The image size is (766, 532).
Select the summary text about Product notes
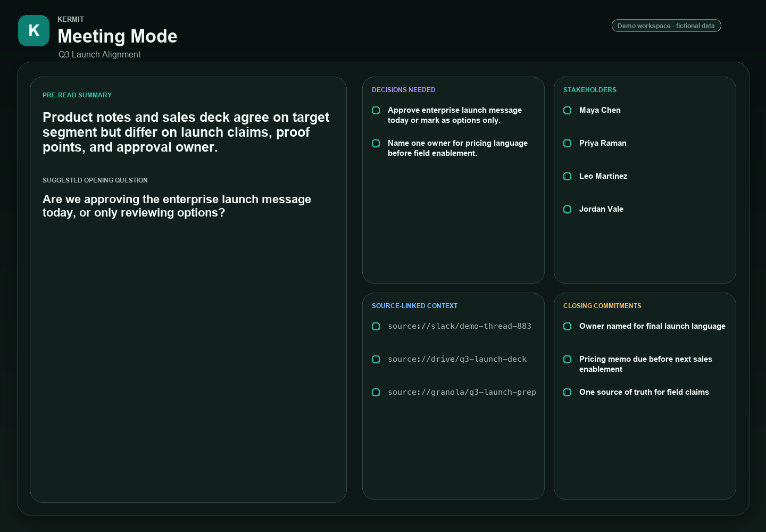point(186,132)
